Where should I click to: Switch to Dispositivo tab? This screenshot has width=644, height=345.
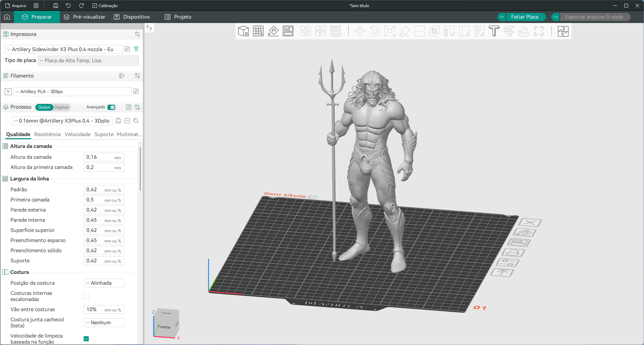pos(132,17)
